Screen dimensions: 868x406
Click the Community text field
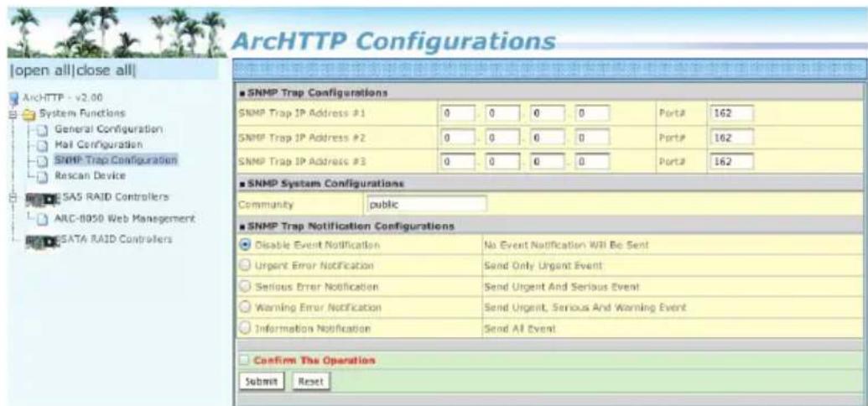[x=427, y=204]
